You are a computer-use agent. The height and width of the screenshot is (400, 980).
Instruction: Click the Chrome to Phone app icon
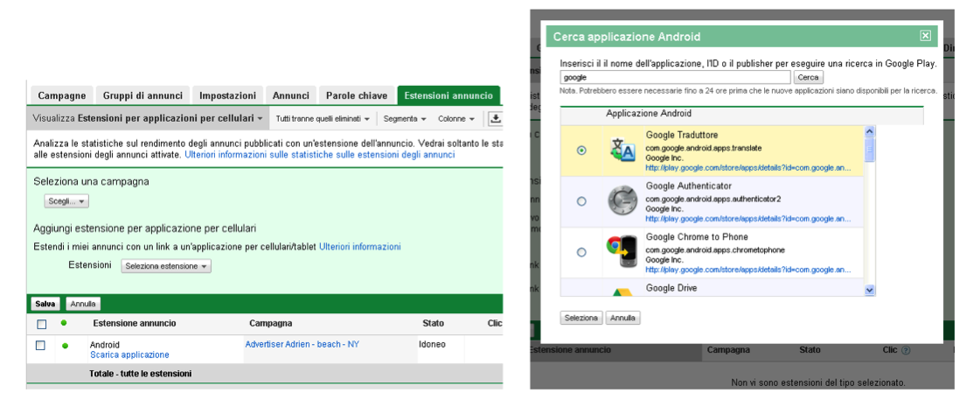[x=622, y=252]
